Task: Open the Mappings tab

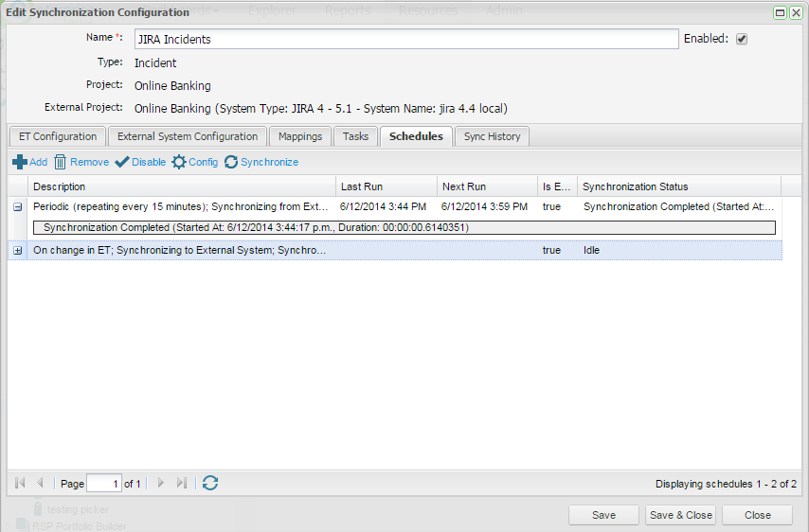Action: tap(300, 136)
